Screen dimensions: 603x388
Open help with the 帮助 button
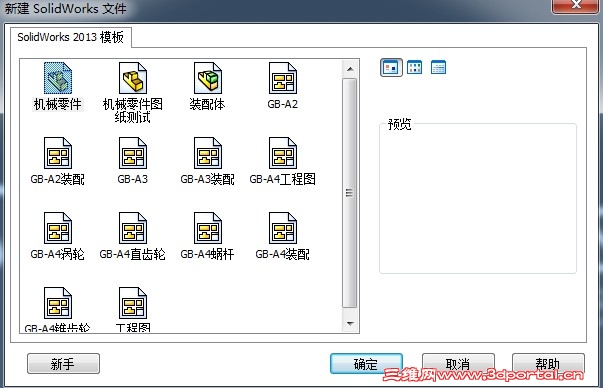coord(548,364)
